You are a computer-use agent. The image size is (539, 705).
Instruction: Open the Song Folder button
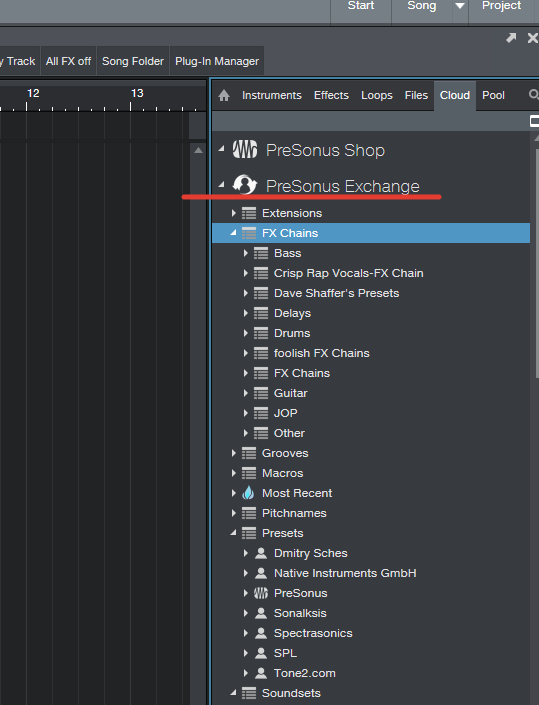click(x=133, y=61)
